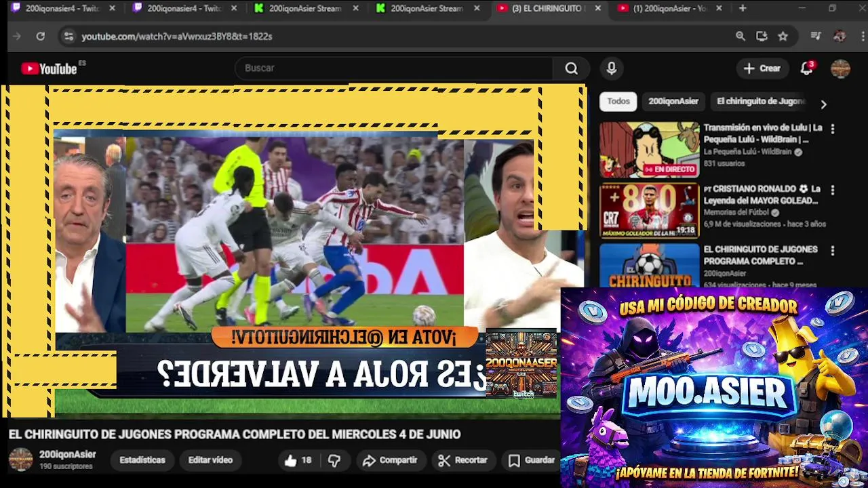
Task: Dislike the video with thumbs down
Action: 334,460
